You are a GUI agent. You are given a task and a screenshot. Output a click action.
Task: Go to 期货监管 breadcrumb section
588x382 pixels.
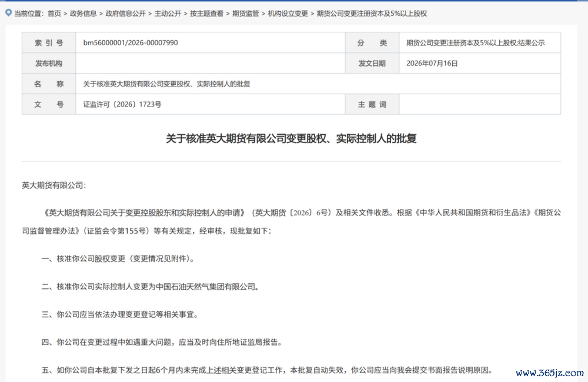(246, 14)
